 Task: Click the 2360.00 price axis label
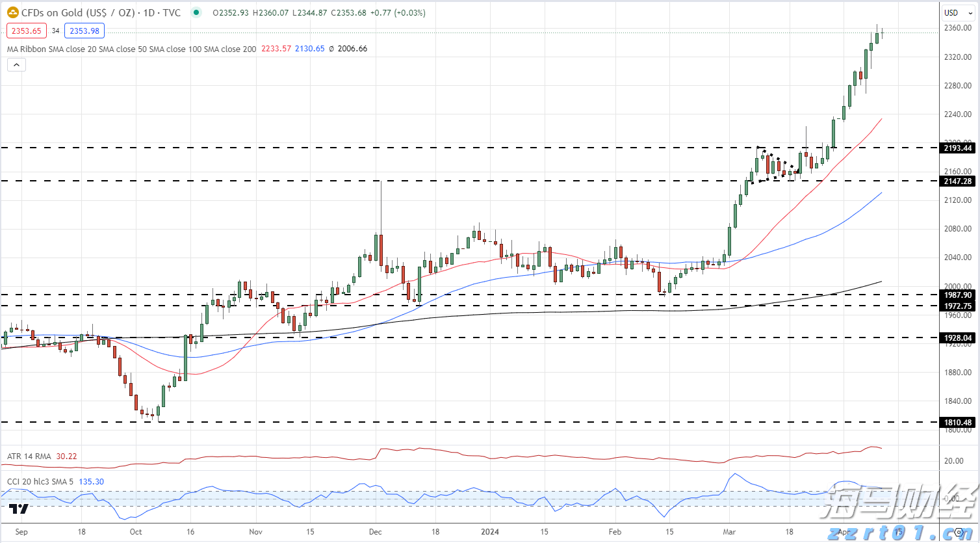[x=958, y=29]
